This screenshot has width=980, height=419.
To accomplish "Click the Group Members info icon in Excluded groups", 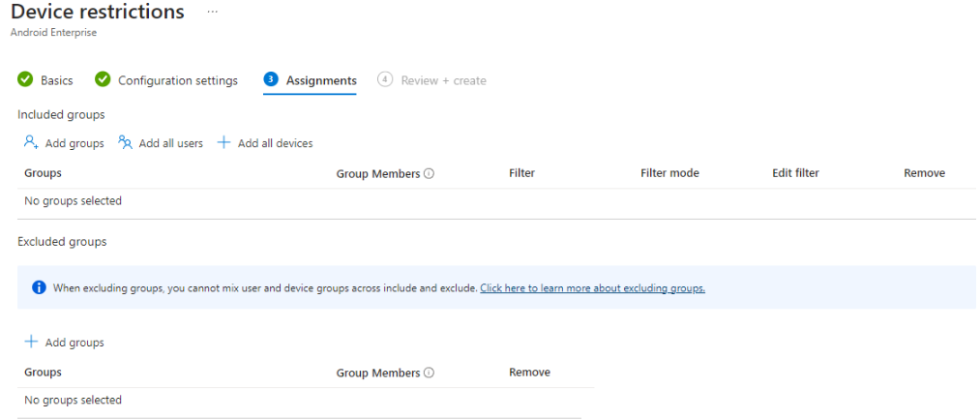I will click(x=429, y=373).
